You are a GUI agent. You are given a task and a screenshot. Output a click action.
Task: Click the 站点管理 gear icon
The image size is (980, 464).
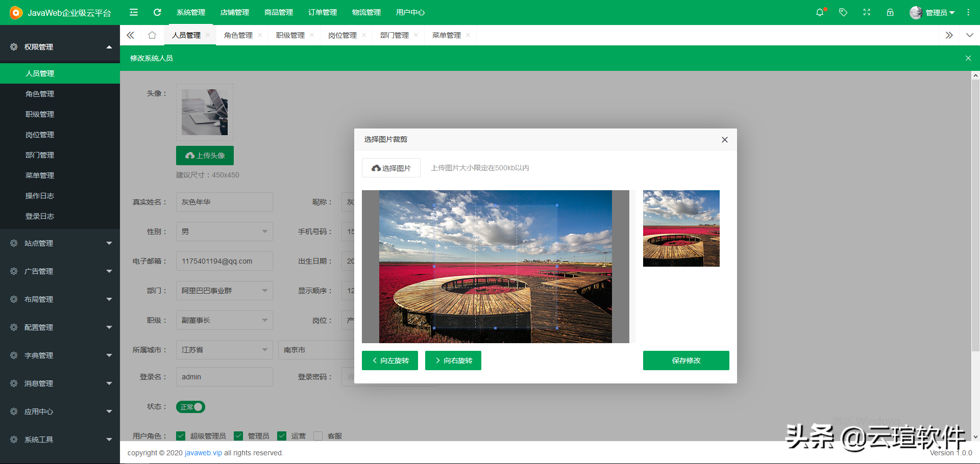point(14,243)
